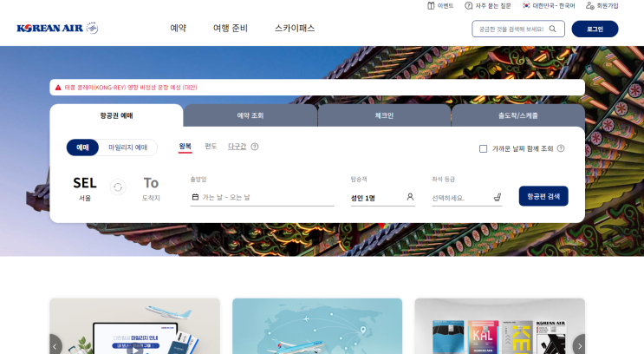Open the typhoon KONG-REY notice
This screenshot has height=354, width=644.
pyautogui.click(x=131, y=88)
